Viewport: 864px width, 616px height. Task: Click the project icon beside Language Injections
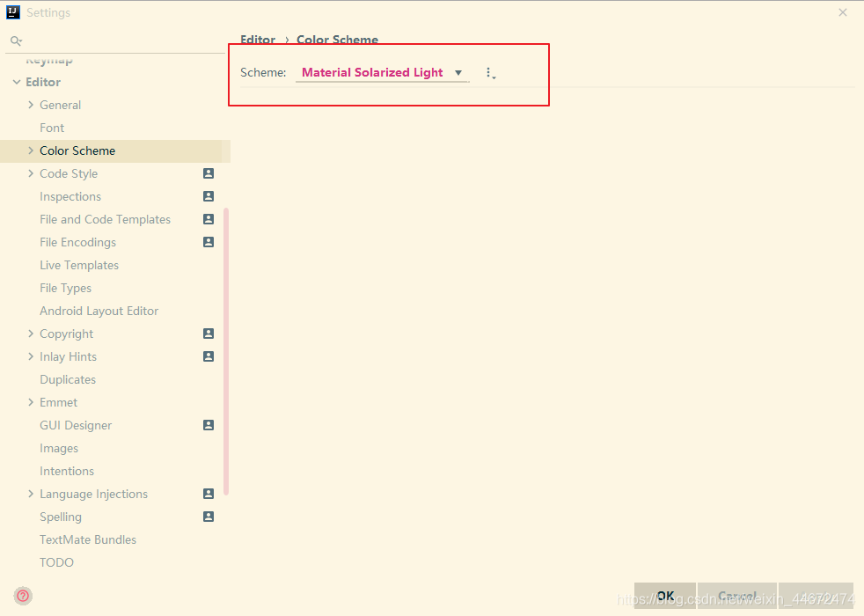click(209, 494)
